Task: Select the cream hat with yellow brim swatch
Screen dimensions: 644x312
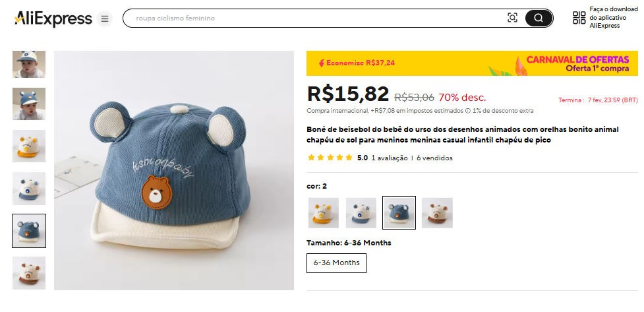Action: pyautogui.click(x=323, y=213)
